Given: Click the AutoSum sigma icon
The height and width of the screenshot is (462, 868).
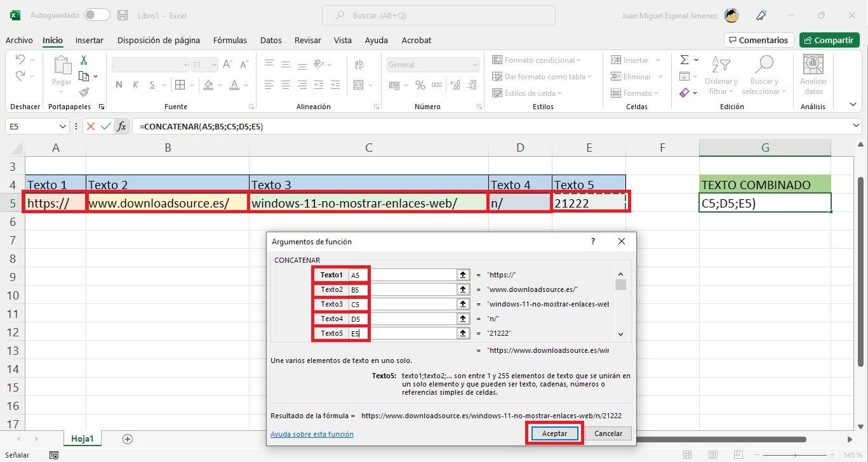Looking at the screenshot, I should pyautogui.click(x=684, y=60).
